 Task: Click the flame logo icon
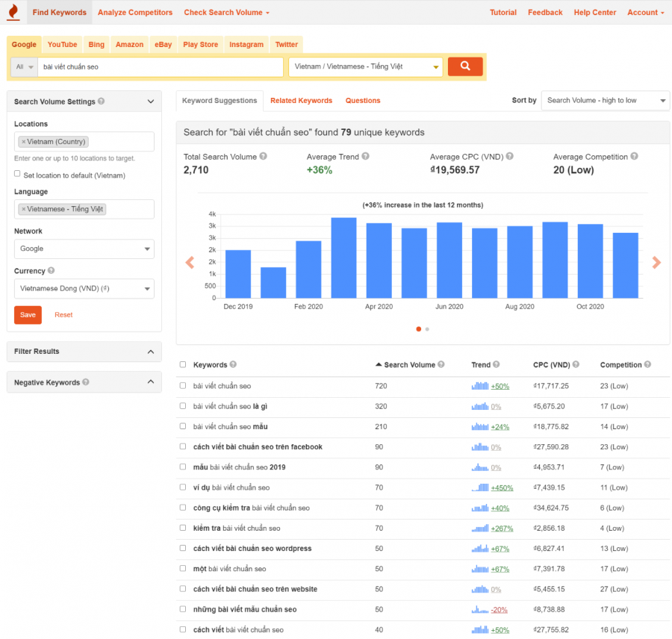(13, 12)
